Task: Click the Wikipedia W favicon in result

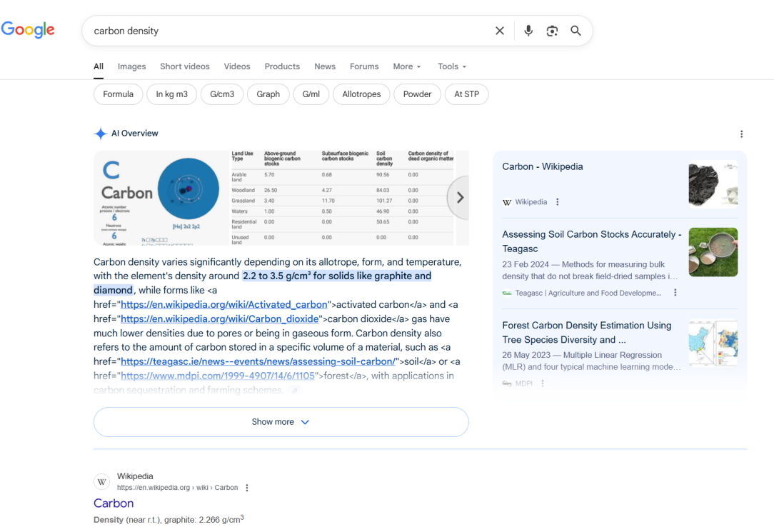Action: [x=101, y=482]
